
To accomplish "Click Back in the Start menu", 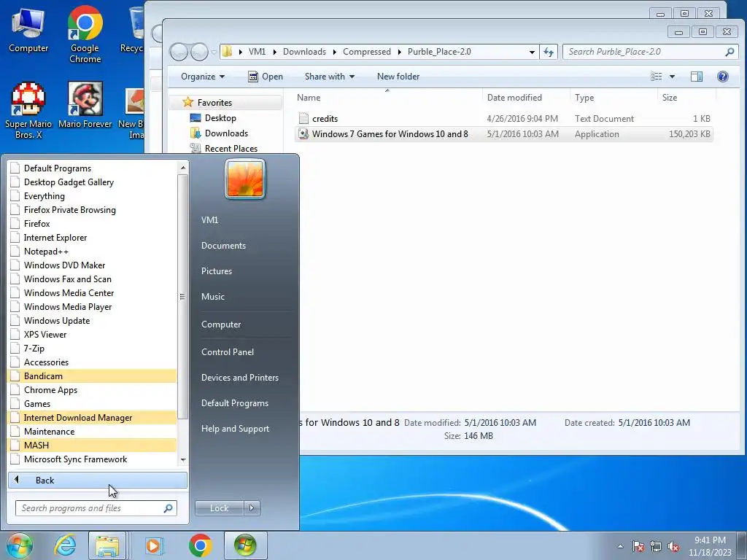I will pos(98,481).
